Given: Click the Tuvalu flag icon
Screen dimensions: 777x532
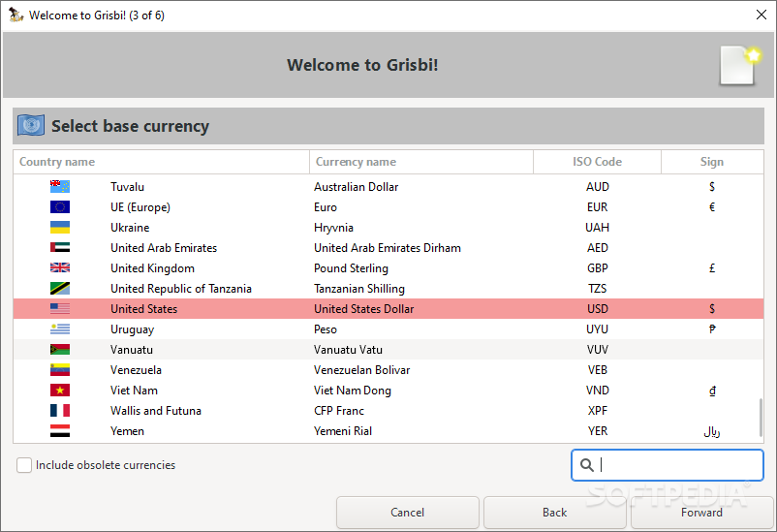Looking at the screenshot, I should click(x=60, y=186).
